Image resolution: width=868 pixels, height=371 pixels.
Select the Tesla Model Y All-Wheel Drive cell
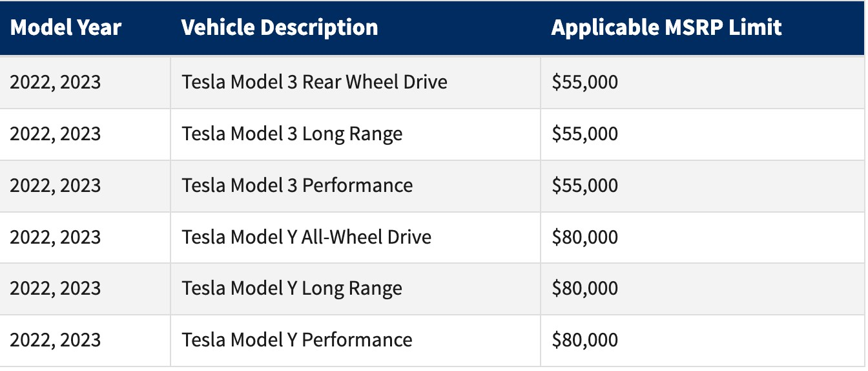[x=306, y=237]
